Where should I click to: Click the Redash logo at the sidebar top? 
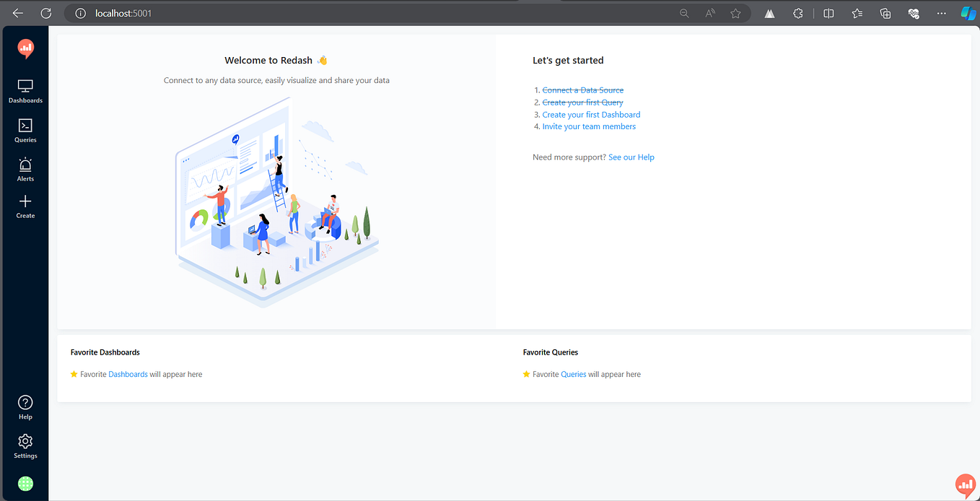click(25, 48)
